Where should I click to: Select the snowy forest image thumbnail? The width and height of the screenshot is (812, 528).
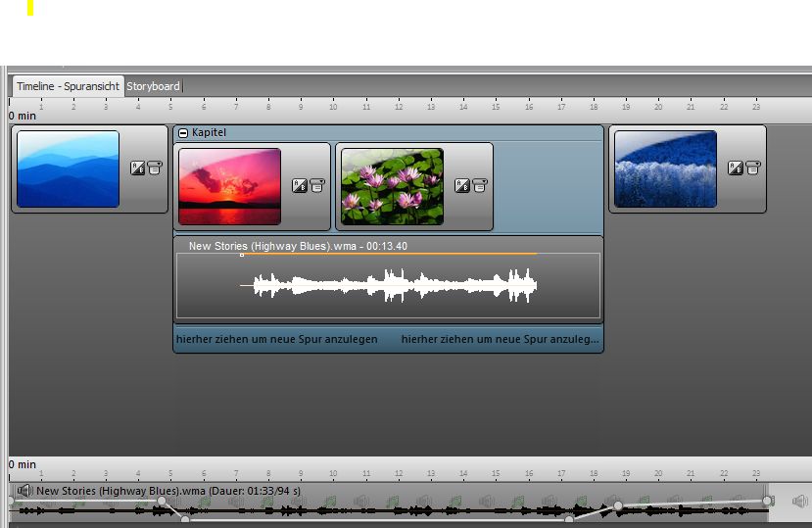[x=665, y=169]
